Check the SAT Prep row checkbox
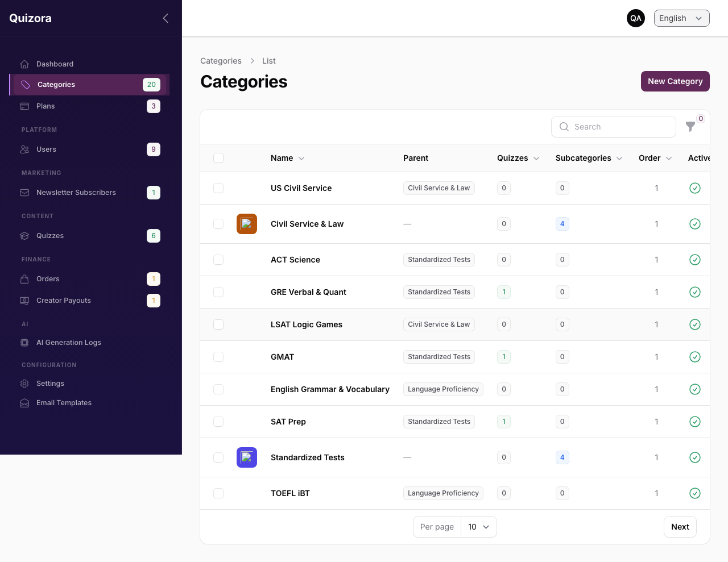 (x=218, y=422)
